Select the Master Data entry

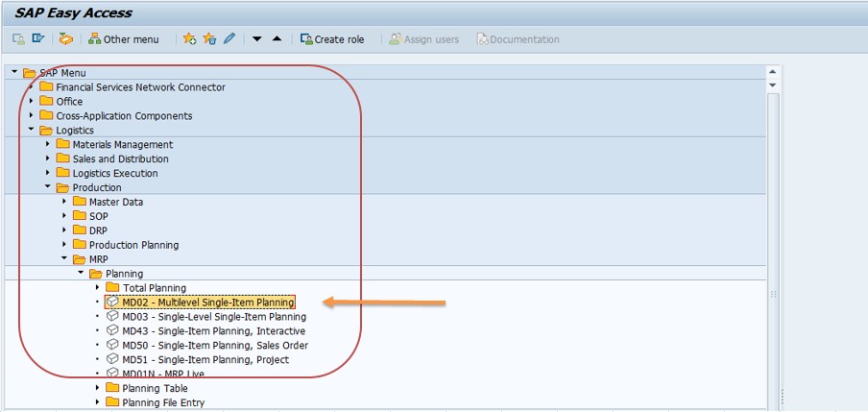click(x=116, y=202)
